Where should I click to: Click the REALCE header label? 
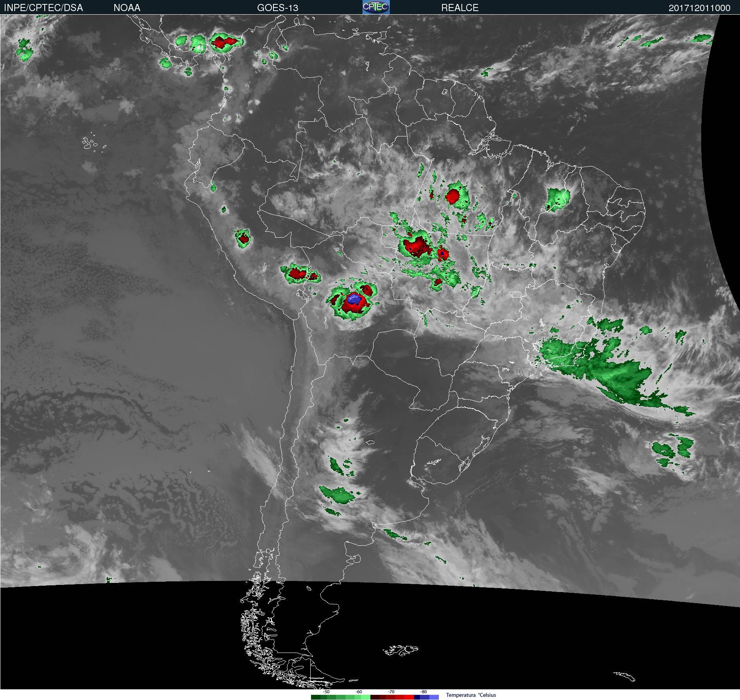pyautogui.click(x=460, y=8)
